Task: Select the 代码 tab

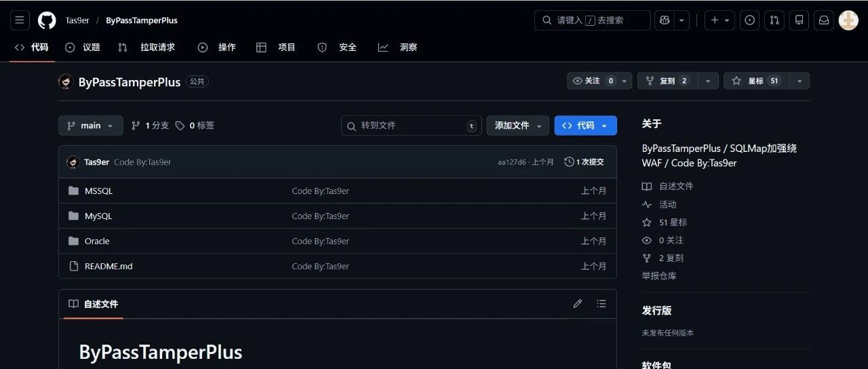Action: [32, 47]
